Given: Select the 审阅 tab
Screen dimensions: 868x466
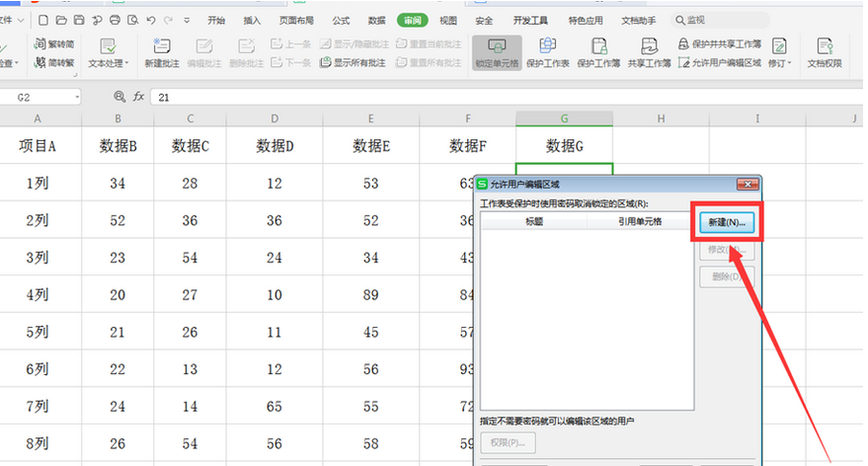Looking at the screenshot, I should (413, 21).
